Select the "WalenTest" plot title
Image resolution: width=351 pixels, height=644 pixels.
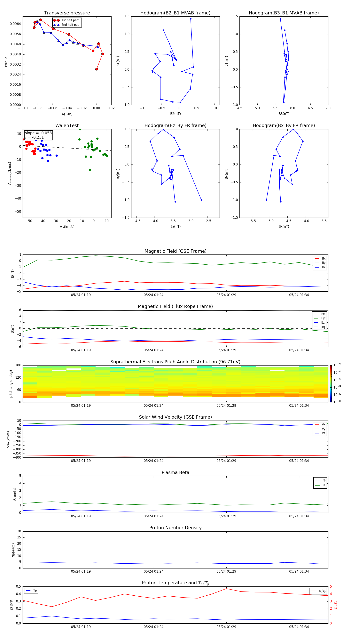(x=67, y=125)
